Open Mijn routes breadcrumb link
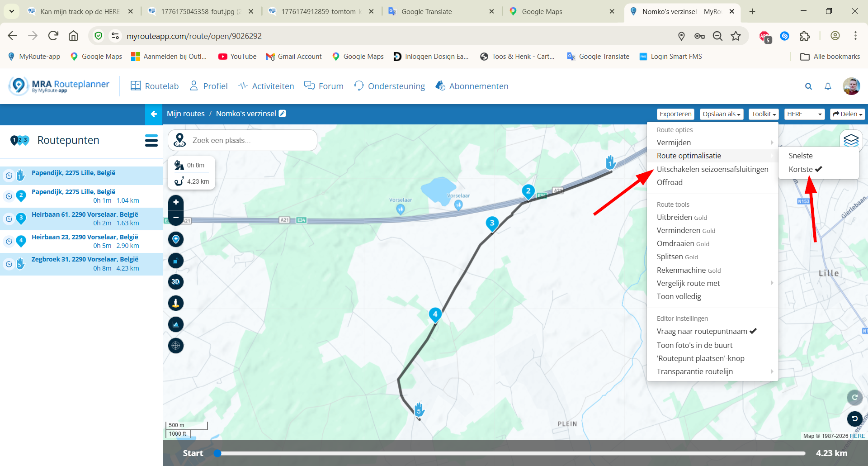 click(x=186, y=114)
